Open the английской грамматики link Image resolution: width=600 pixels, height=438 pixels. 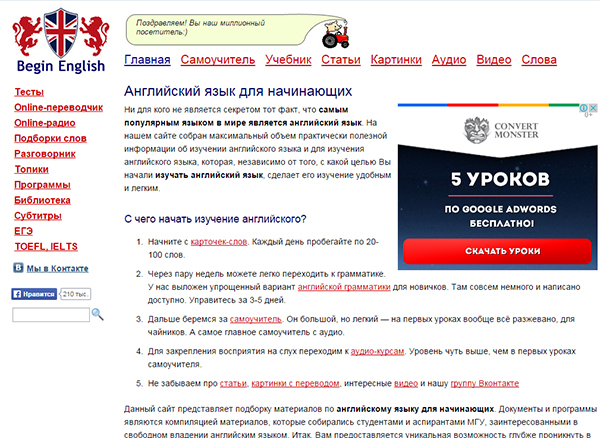click(343, 286)
